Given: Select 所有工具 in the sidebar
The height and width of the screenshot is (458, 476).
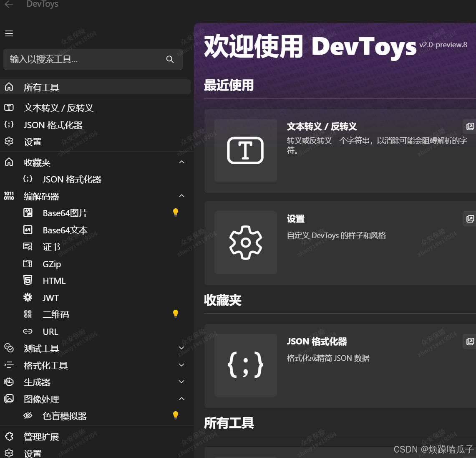Looking at the screenshot, I should [95, 87].
